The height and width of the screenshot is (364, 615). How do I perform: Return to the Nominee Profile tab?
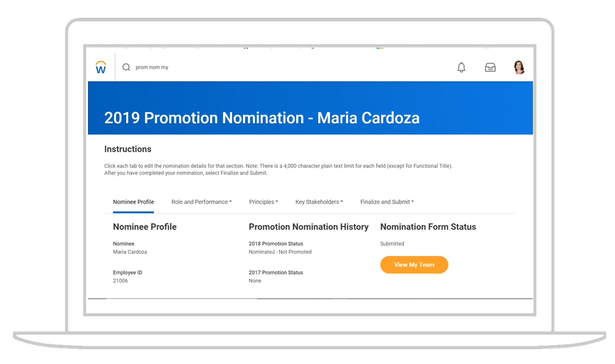point(133,202)
